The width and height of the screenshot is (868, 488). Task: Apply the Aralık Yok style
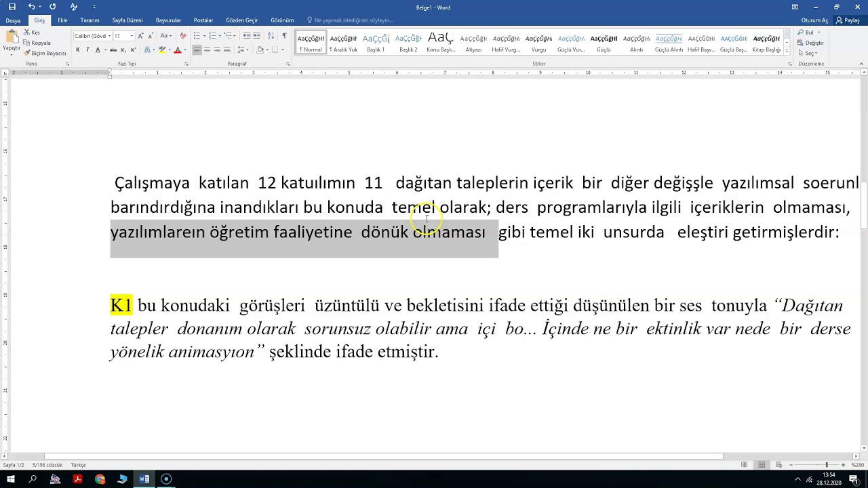pyautogui.click(x=343, y=43)
